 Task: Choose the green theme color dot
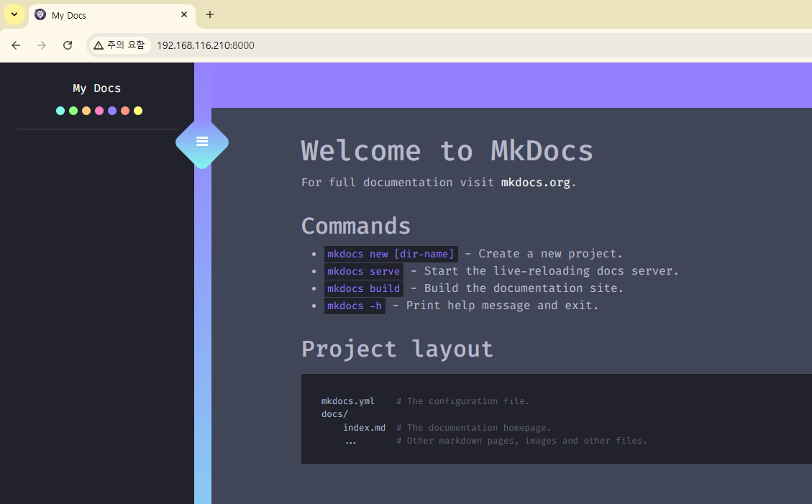(73, 111)
